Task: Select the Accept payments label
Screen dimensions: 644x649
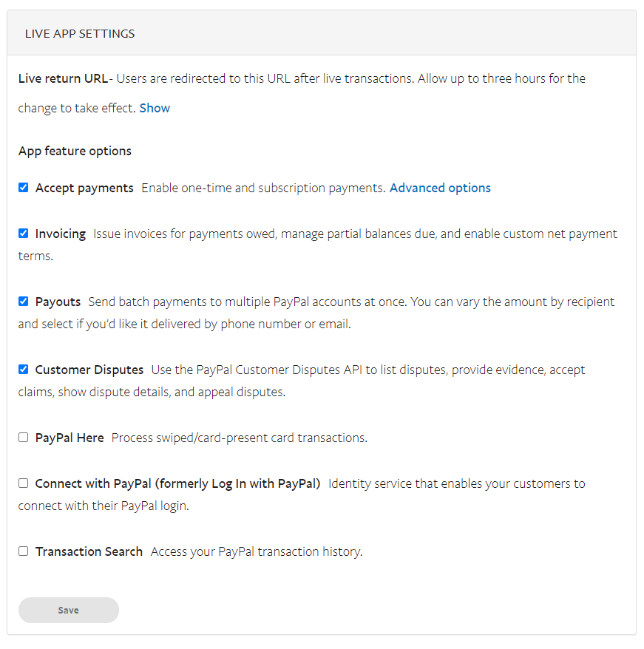Action: pyautogui.click(x=84, y=188)
